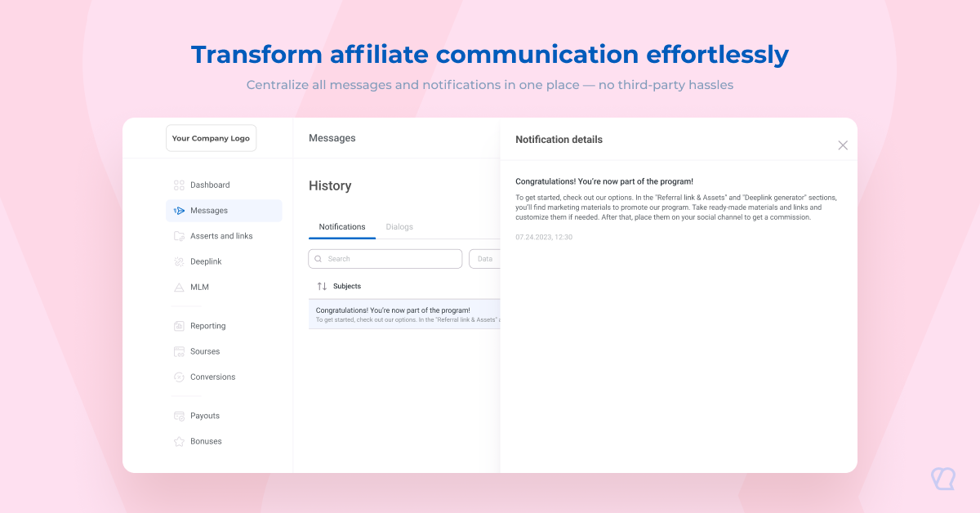Viewport: 980px width, 513px height.
Task: Switch to the Dialogs tab
Action: 399,227
